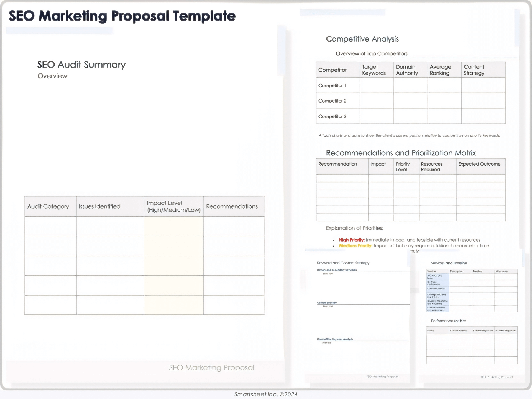Select Primary and Secondary Keywords subheading
This screenshot has height=399, width=532.
(x=337, y=270)
